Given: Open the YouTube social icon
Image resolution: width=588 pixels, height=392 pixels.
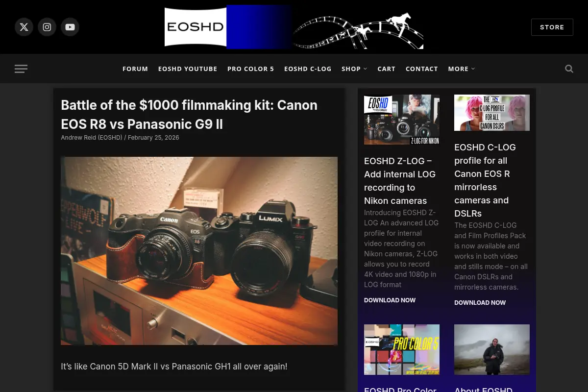Looking at the screenshot, I should [x=70, y=27].
